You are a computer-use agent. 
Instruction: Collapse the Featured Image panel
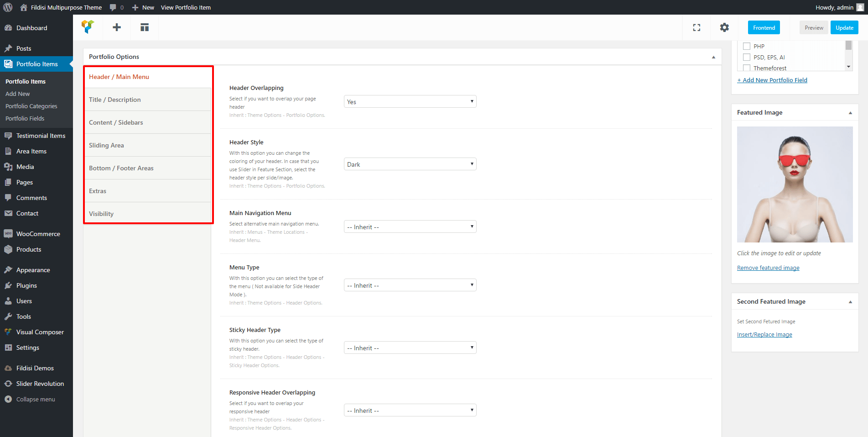pyautogui.click(x=850, y=113)
